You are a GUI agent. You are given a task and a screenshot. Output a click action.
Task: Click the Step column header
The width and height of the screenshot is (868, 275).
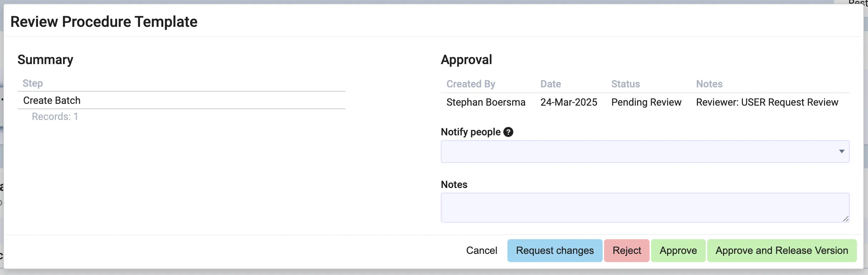33,83
